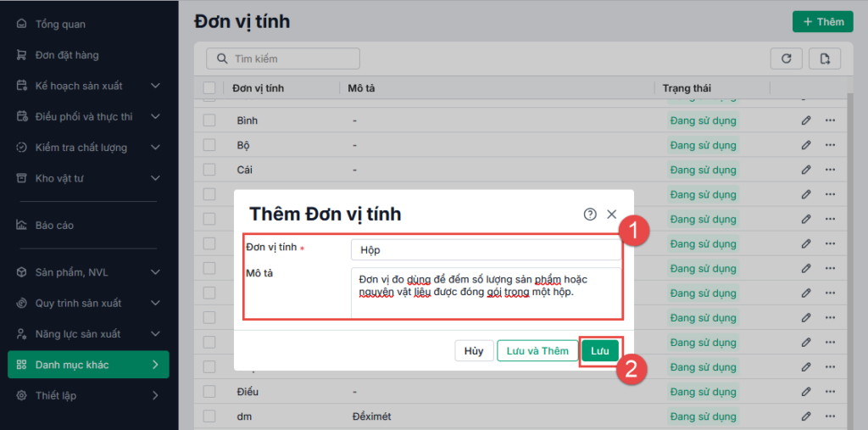Click the Báo cáo chart icon
868x430 pixels.
(21, 226)
